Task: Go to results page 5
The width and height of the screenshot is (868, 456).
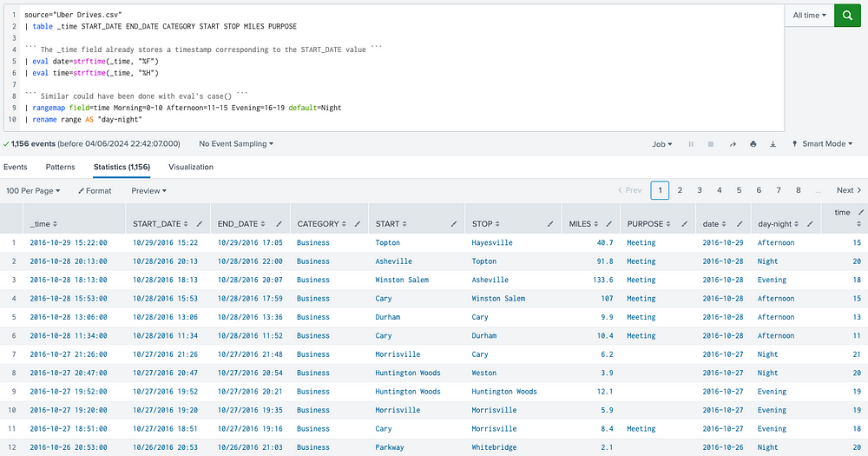Action: coord(739,190)
